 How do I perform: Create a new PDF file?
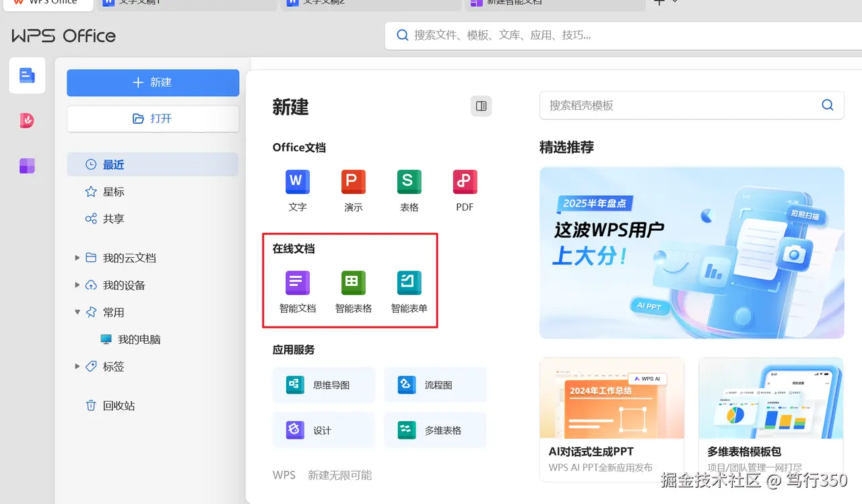(x=465, y=190)
